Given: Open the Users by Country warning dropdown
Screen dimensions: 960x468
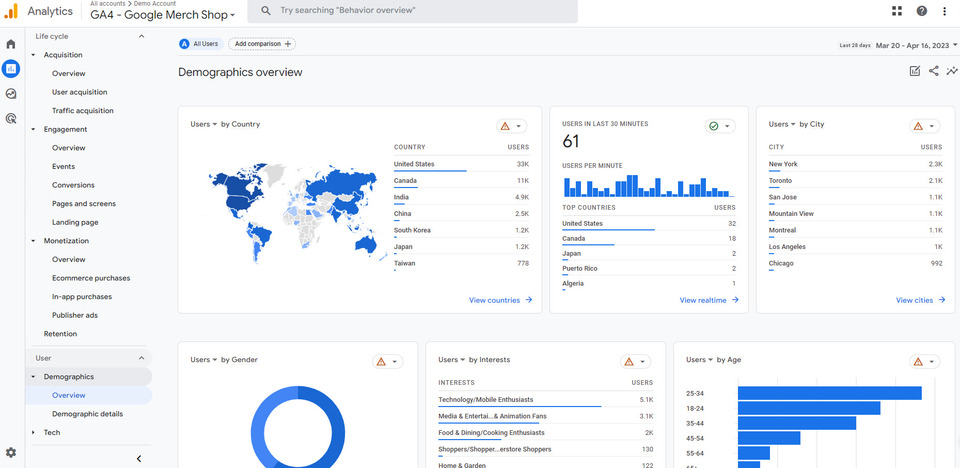Looking at the screenshot, I should point(512,126).
